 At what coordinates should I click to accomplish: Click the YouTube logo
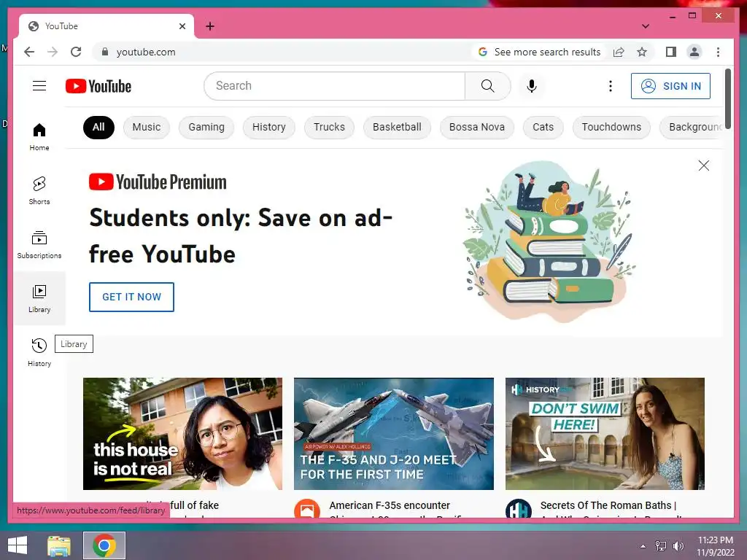(98, 86)
